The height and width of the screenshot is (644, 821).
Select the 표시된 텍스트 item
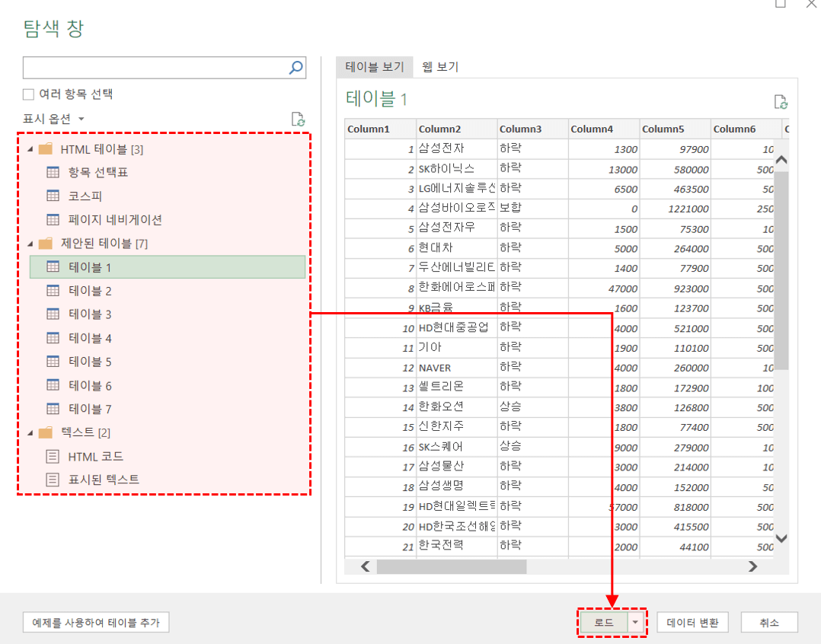click(104, 480)
